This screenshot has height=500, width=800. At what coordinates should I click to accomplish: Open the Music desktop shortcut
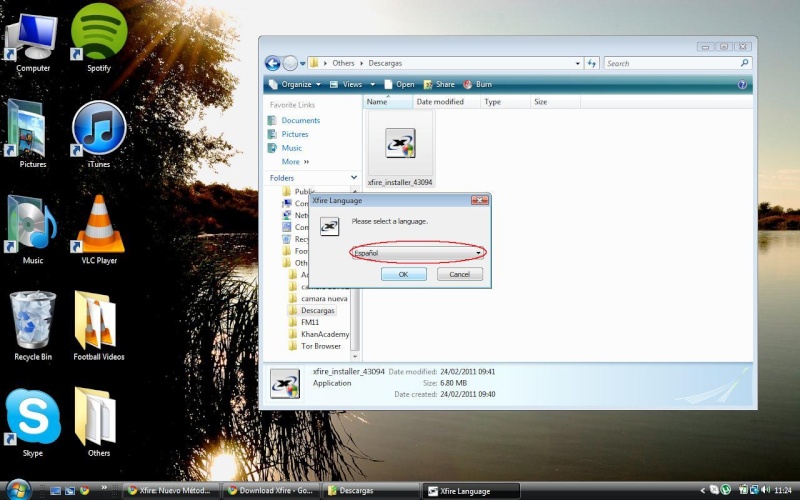click(32, 230)
